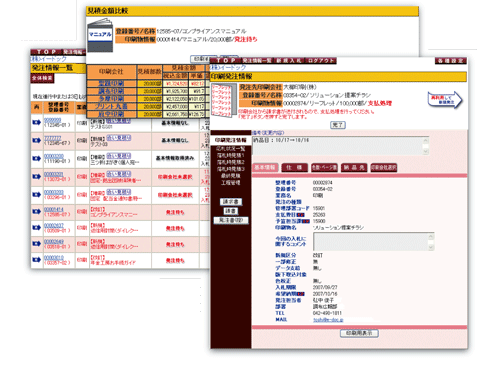Click the 請求書 button in the sidebar
This screenshot has height=367, width=500.
point(231,202)
